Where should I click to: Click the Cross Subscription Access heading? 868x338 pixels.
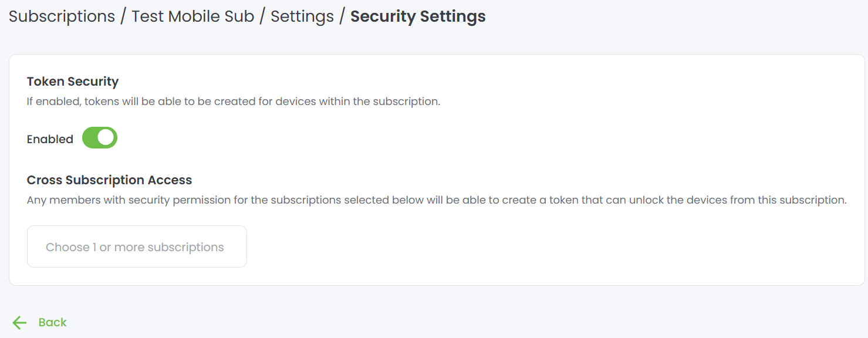pos(110,180)
